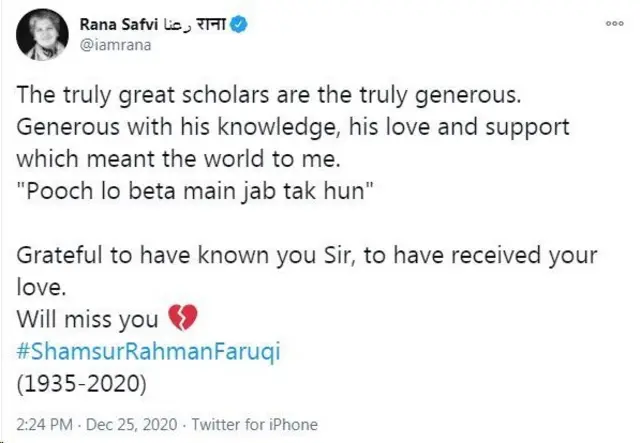
Task: Click the broken heart emoji
Action: point(183,321)
